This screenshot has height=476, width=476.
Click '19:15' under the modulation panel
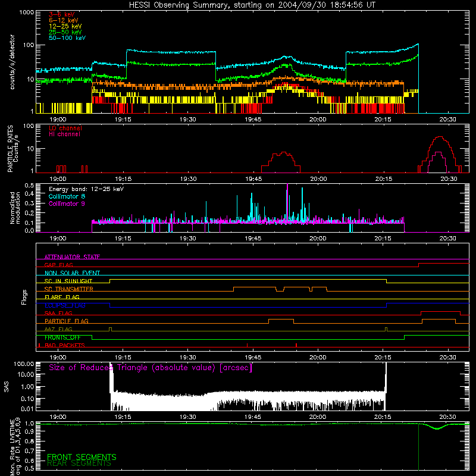[x=123, y=239]
